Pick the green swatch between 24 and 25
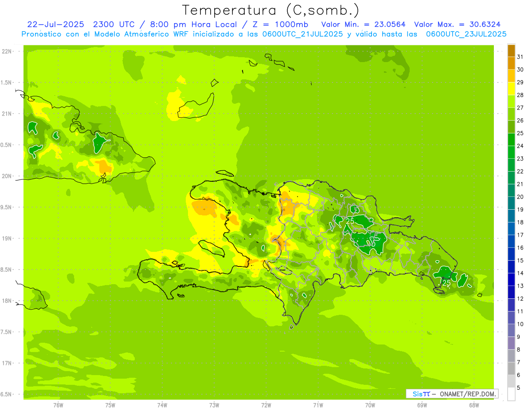Screen dimensions: 532x411 [511, 140]
